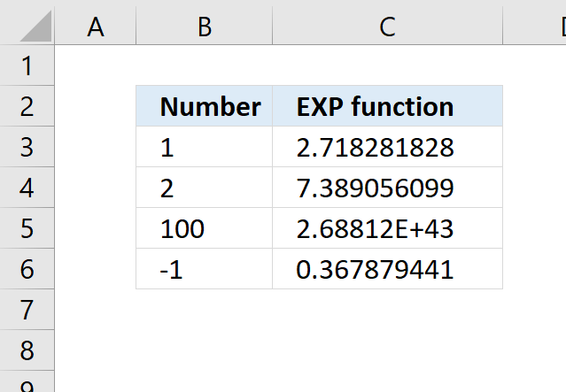Select row 7 header
Screen dimensions: 566x392
click(27, 310)
